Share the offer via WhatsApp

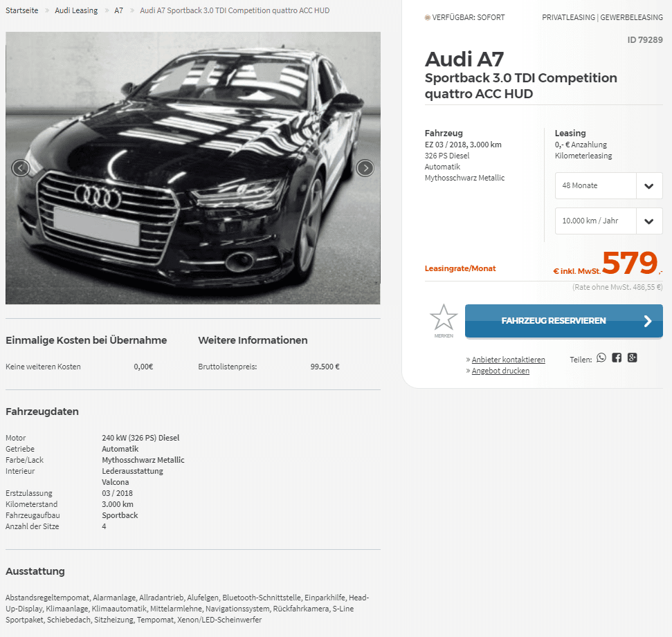pos(601,358)
